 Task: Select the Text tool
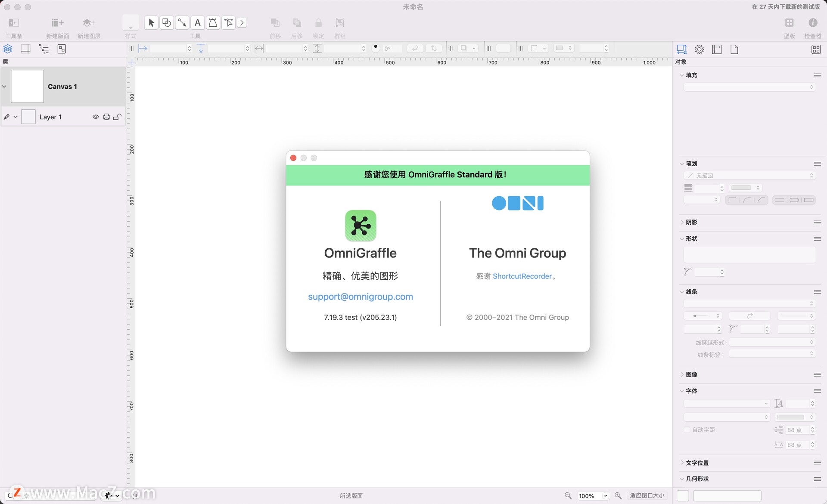click(198, 23)
